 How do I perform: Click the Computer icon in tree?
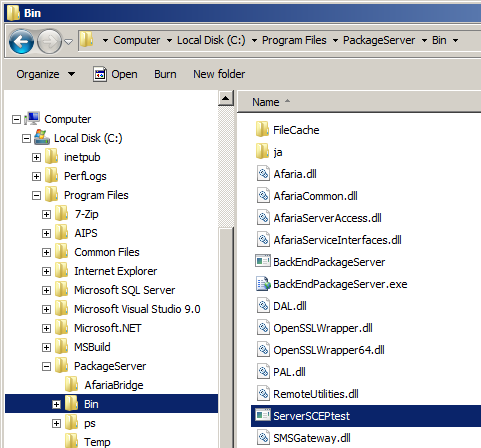32,119
